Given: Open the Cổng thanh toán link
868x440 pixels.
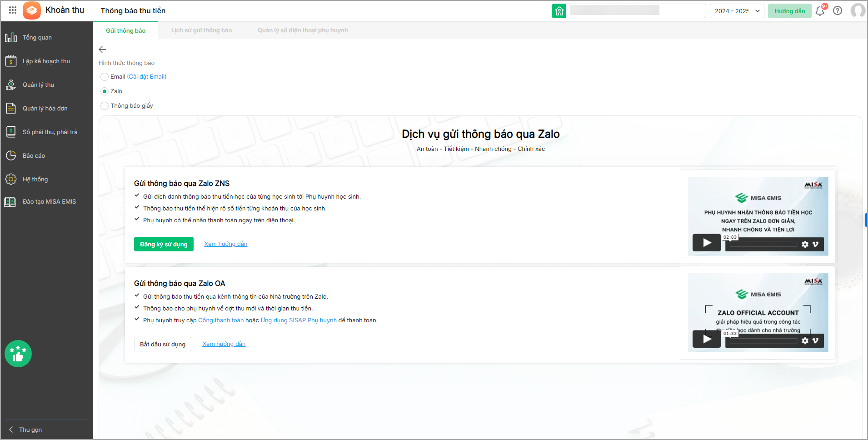Looking at the screenshot, I should pos(221,320).
